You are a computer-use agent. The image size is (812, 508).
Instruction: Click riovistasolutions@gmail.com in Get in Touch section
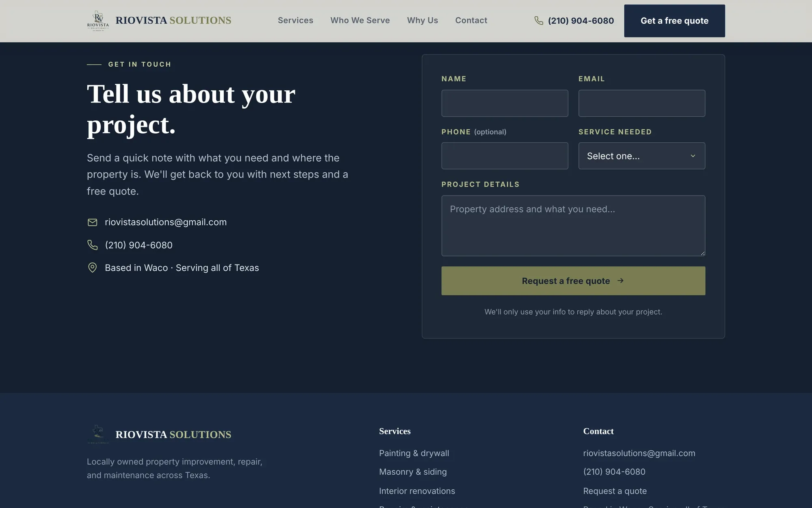[166, 222]
